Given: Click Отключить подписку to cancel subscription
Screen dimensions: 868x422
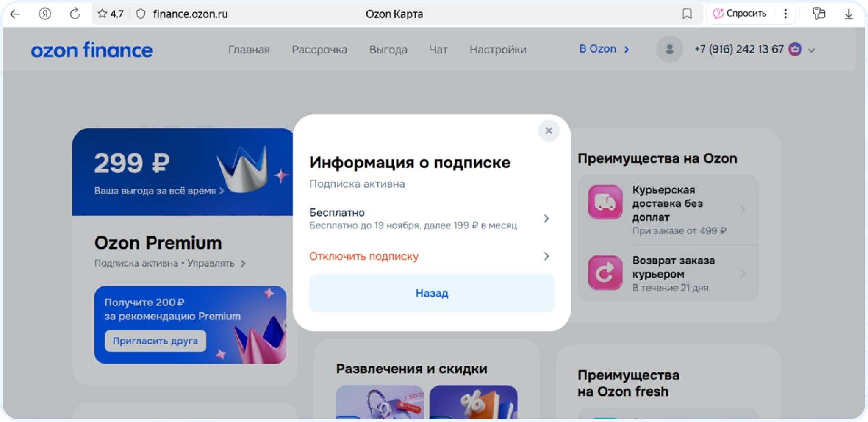Looking at the screenshot, I should point(364,256).
